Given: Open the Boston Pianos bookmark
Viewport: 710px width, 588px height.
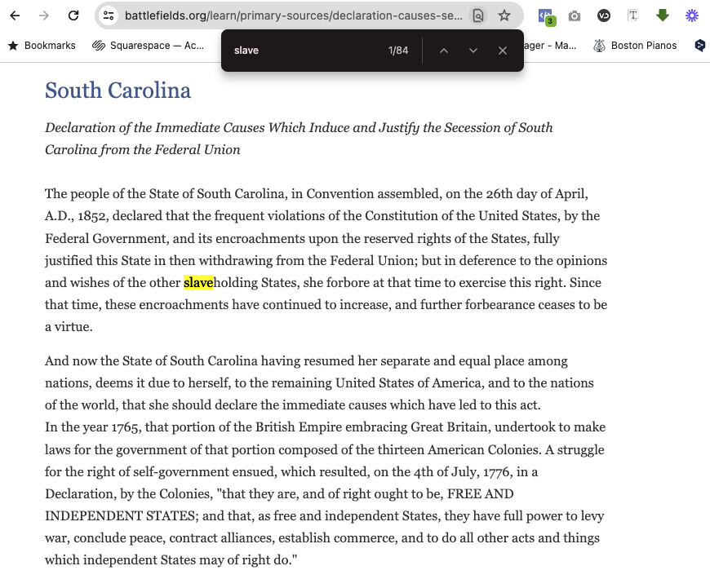Looking at the screenshot, I should (635, 46).
